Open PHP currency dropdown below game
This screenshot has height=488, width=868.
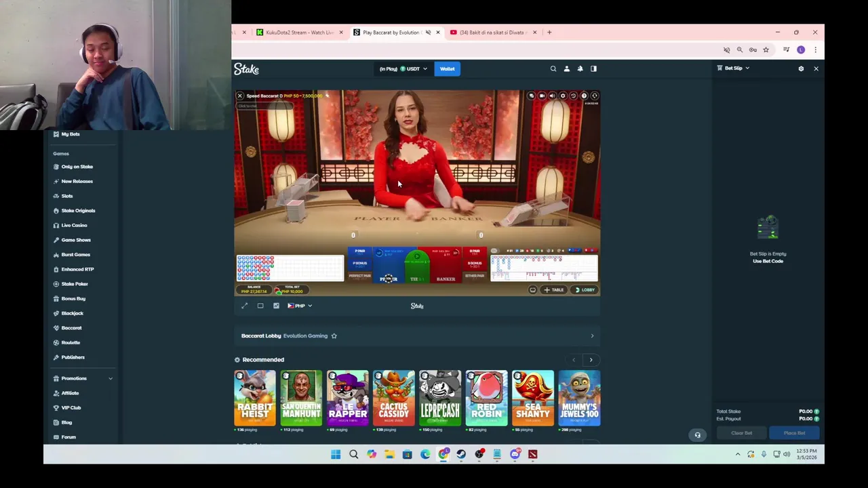[300, 306]
